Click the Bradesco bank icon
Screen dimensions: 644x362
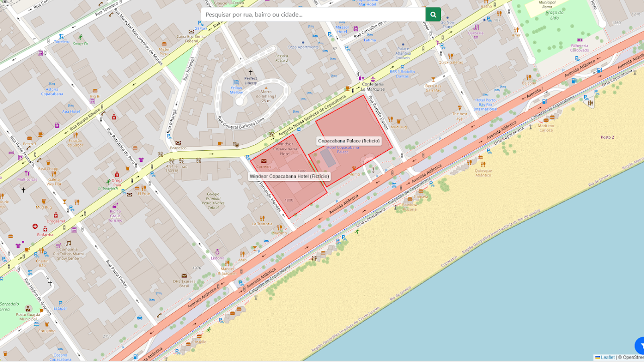178,143
